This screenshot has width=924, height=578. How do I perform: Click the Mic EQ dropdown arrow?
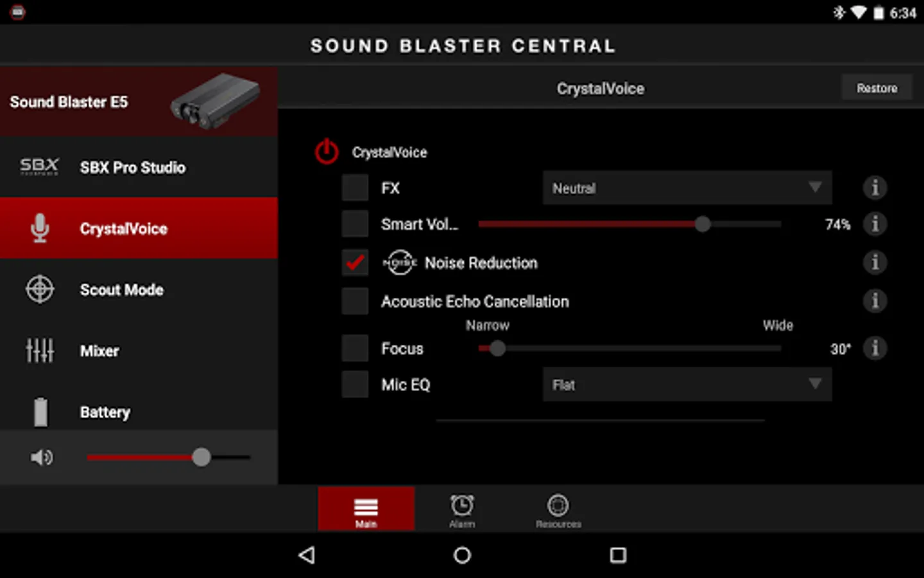815,384
